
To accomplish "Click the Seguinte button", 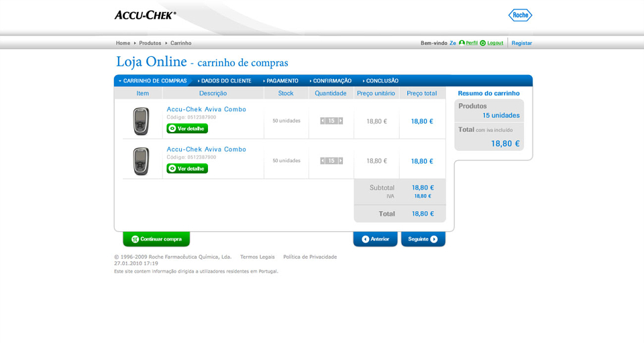I will click(x=423, y=238).
